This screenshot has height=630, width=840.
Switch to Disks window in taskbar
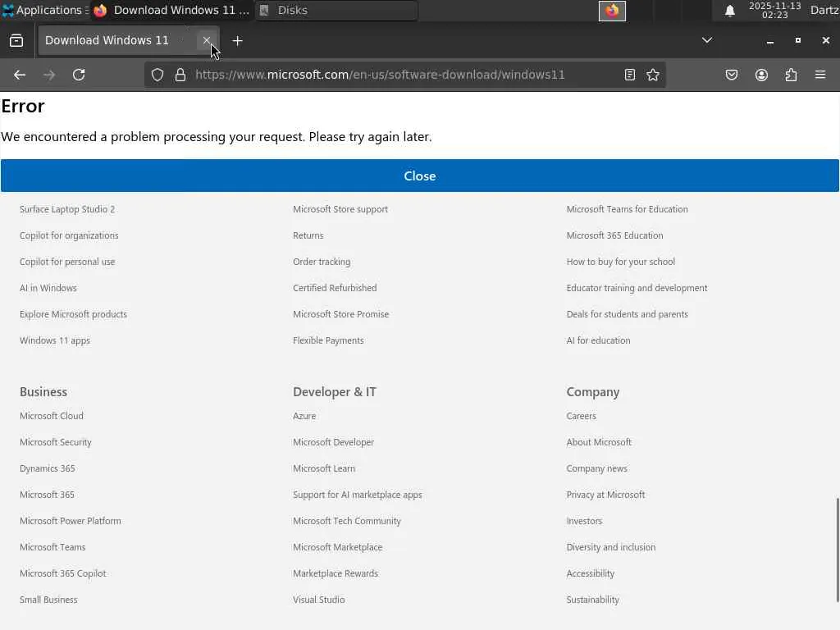(x=336, y=10)
